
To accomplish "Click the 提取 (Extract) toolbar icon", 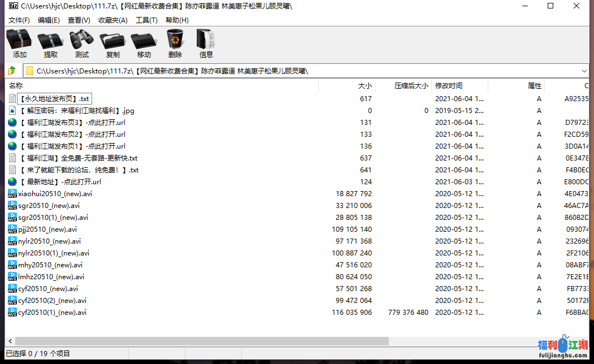I will [51, 44].
